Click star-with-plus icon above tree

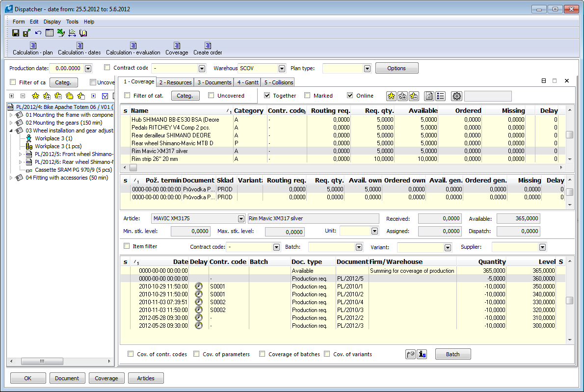click(47, 96)
